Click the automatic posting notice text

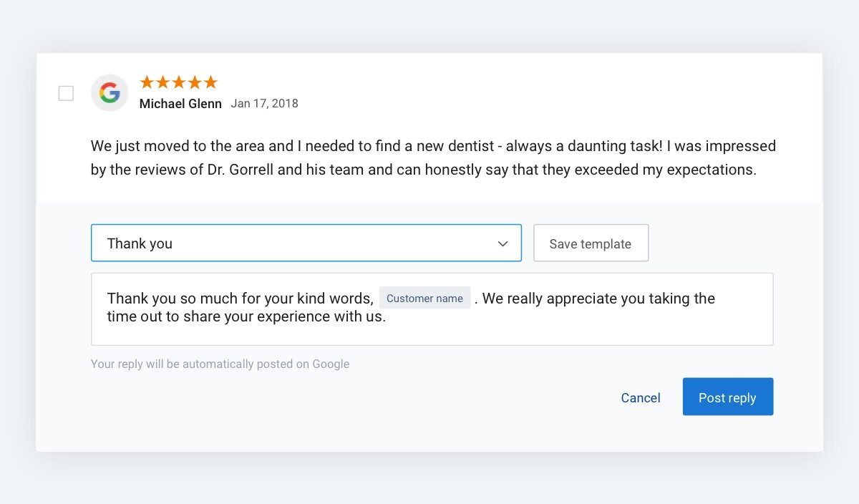[220, 364]
